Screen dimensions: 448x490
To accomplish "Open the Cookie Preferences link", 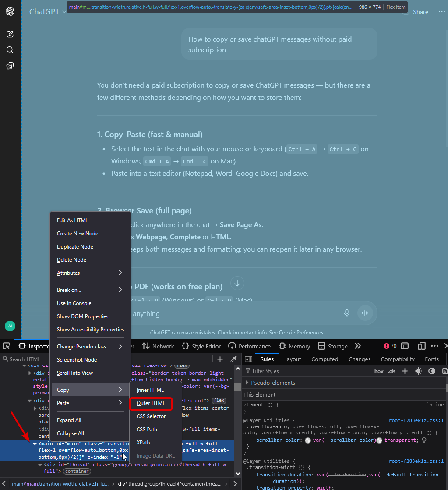I will click(301, 333).
